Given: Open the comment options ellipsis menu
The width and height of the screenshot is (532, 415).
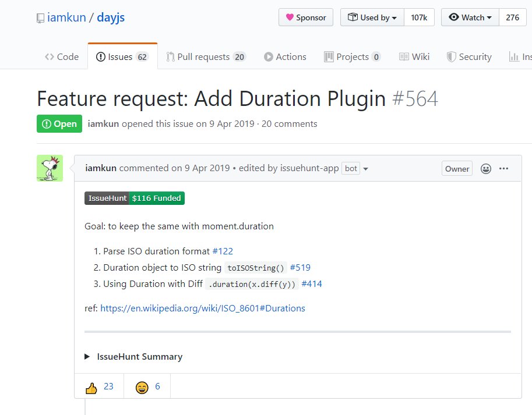Looking at the screenshot, I should click(x=504, y=168).
